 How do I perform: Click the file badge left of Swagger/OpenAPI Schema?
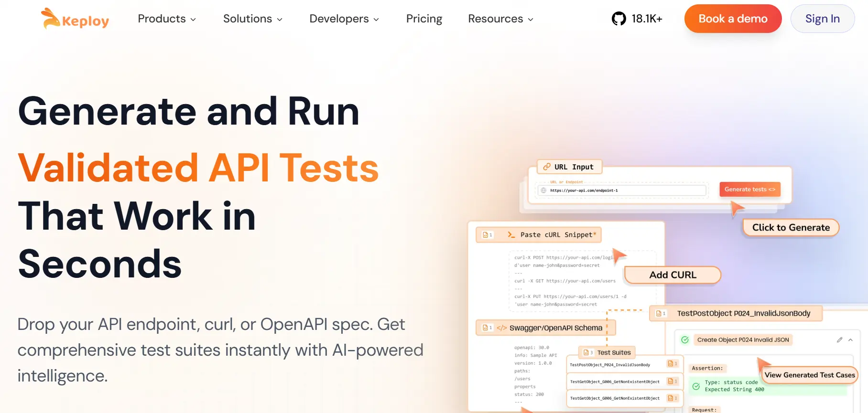[487, 328]
